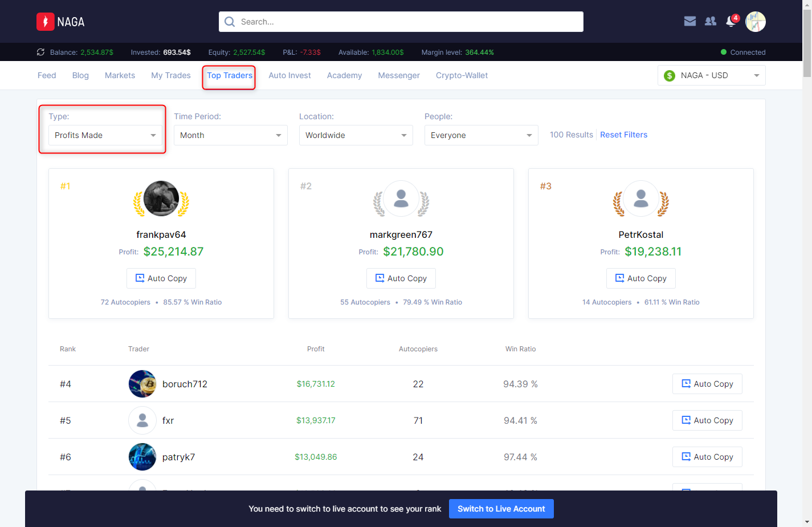The image size is (812, 527).
Task: Open the friends people icon
Action: pyautogui.click(x=711, y=21)
